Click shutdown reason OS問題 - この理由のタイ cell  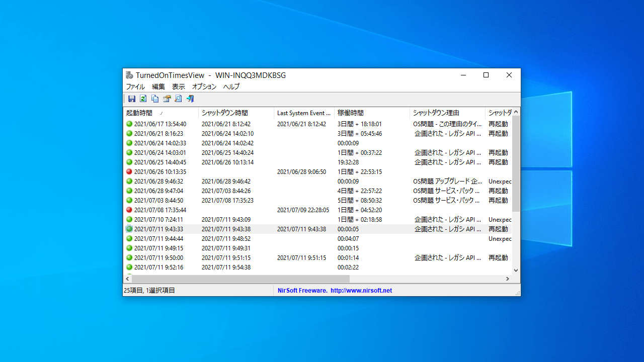[448, 124]
